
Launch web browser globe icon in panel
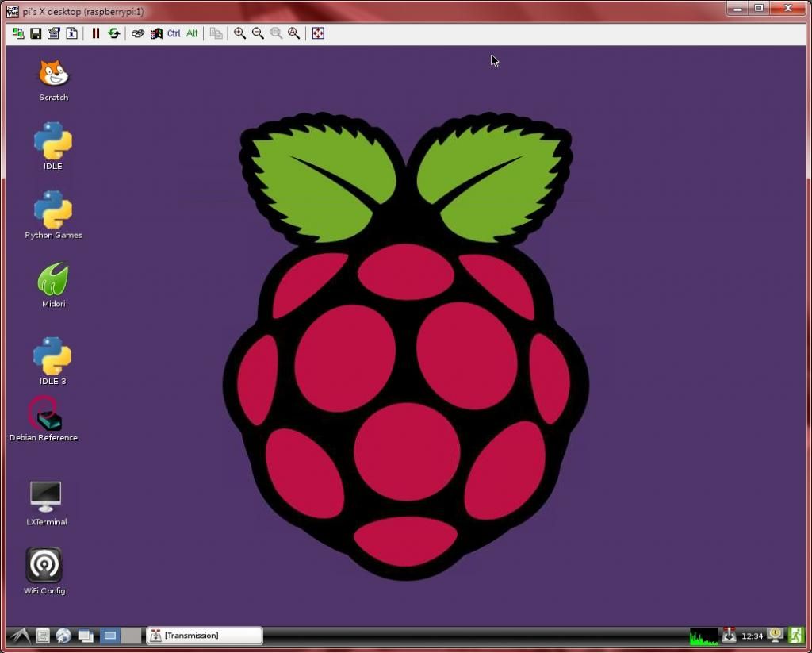tap(63, 636)
